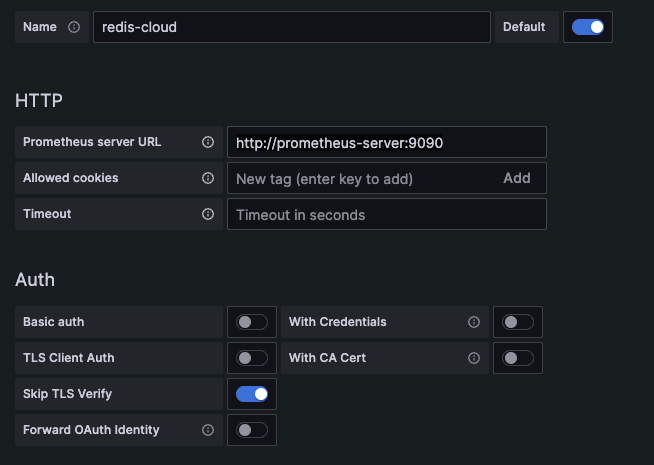
Task: Enable the TLS Client Auth switch
Action: 252,358
